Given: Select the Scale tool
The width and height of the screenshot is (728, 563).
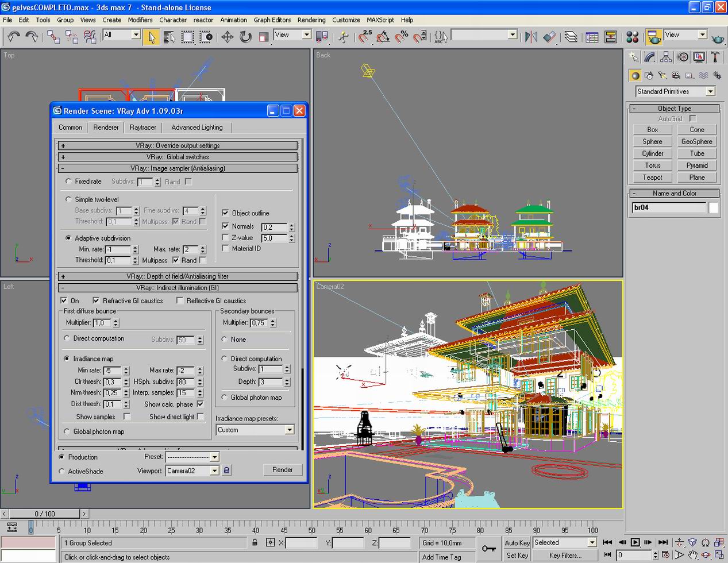Looking at the screenshot, I should 264,37.
